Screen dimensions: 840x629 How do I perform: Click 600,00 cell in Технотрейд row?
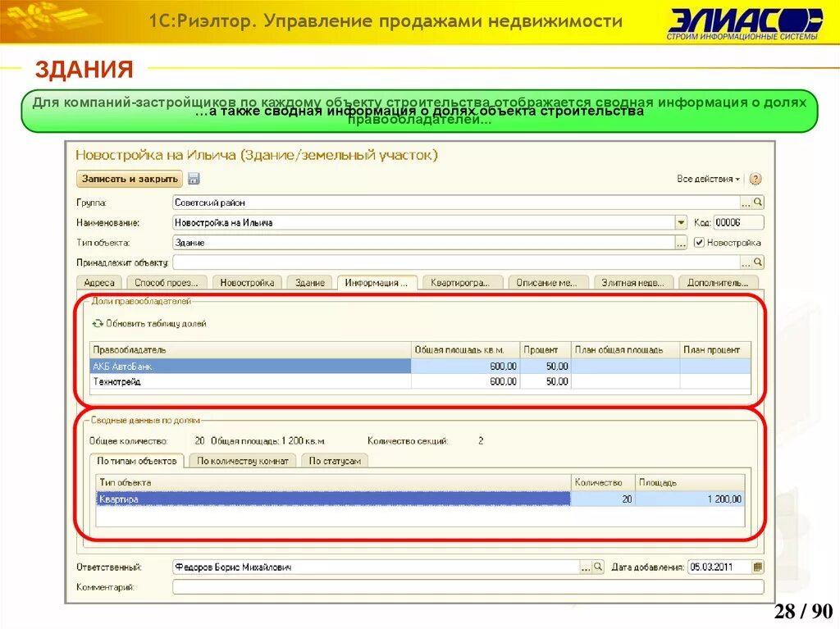466,381
